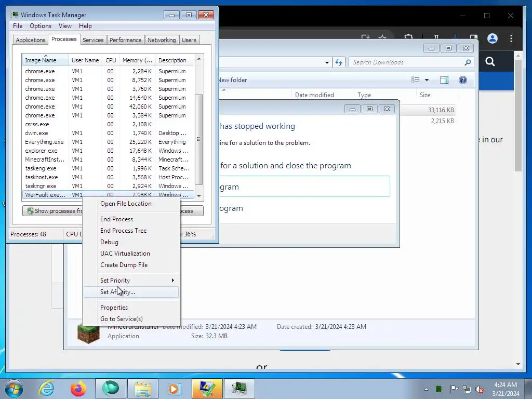Choose Properties in the context menu
The image size is (532, 399).
coord(131,308)
